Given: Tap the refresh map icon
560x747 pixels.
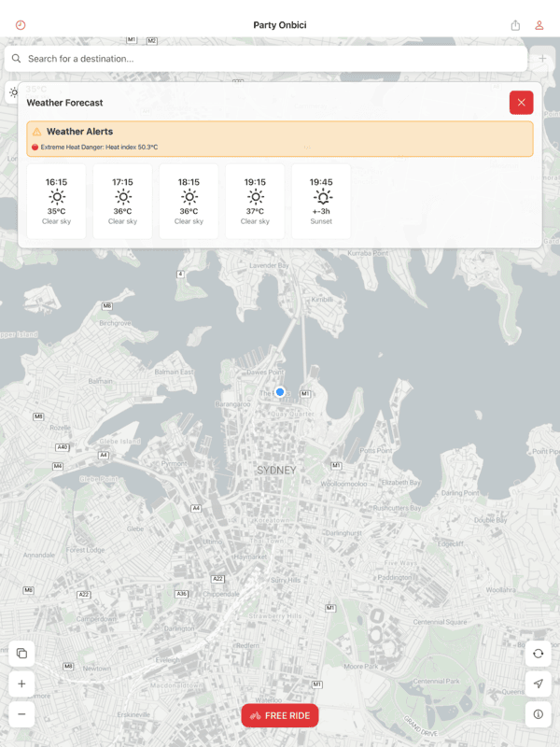Looking at the screenshot, I should [x=538, y=654].
